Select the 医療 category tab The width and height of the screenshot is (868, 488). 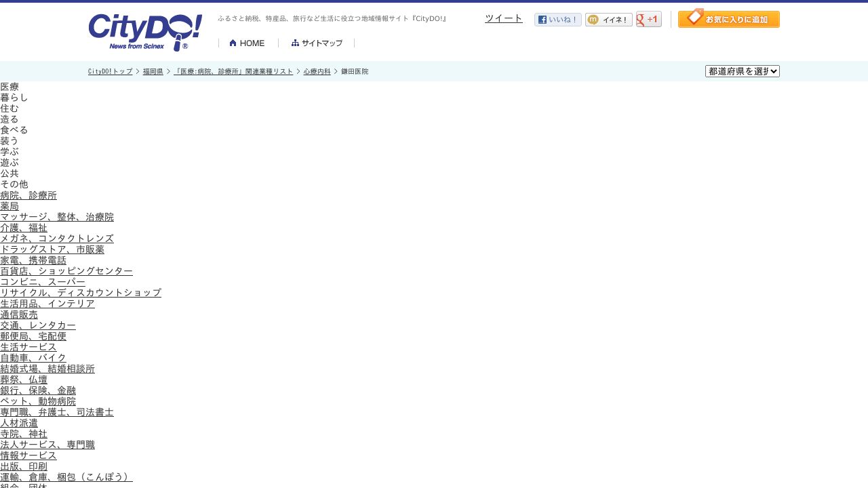[9, 87]
